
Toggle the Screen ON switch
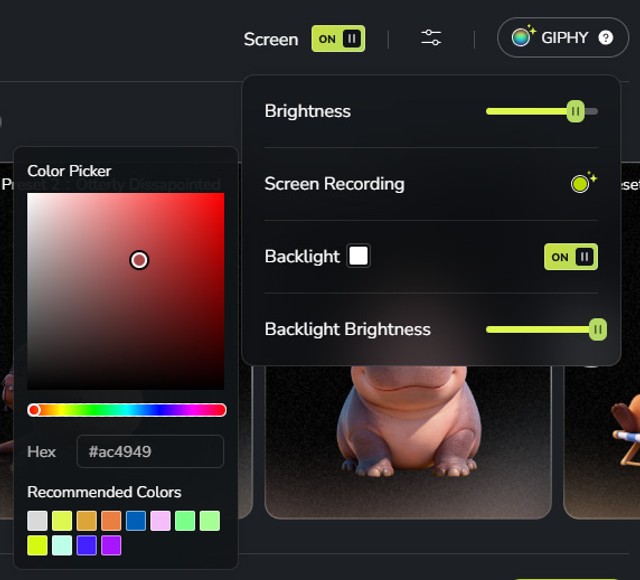(x=338, y=39)
